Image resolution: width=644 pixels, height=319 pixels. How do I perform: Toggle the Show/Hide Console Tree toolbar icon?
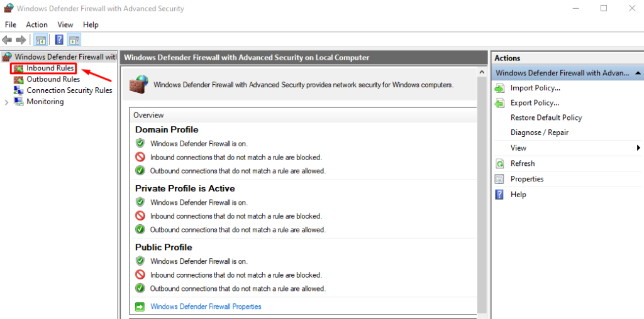pyautogui.click(x=41, y=40)
